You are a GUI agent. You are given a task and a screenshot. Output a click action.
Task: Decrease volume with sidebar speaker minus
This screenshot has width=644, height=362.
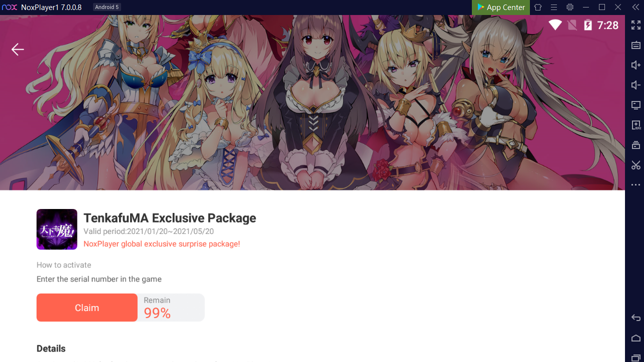tap(636, 85)
